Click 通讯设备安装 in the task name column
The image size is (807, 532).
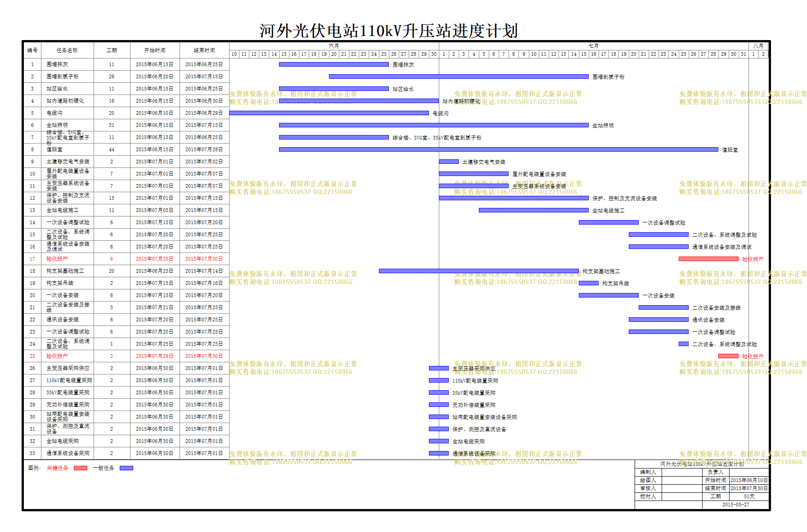click(x=63, y=320)
